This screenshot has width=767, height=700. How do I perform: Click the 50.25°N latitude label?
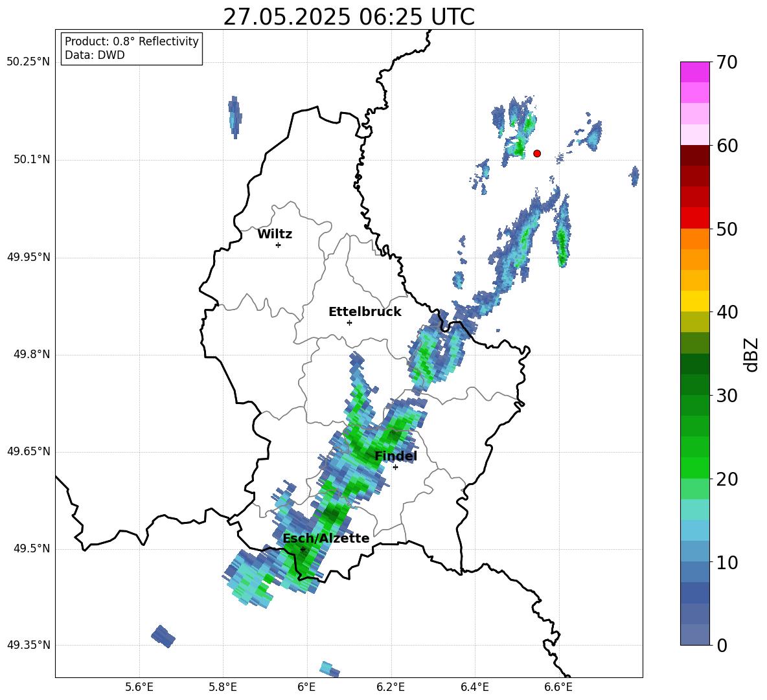pyautogui.click(x=29, y=62)
